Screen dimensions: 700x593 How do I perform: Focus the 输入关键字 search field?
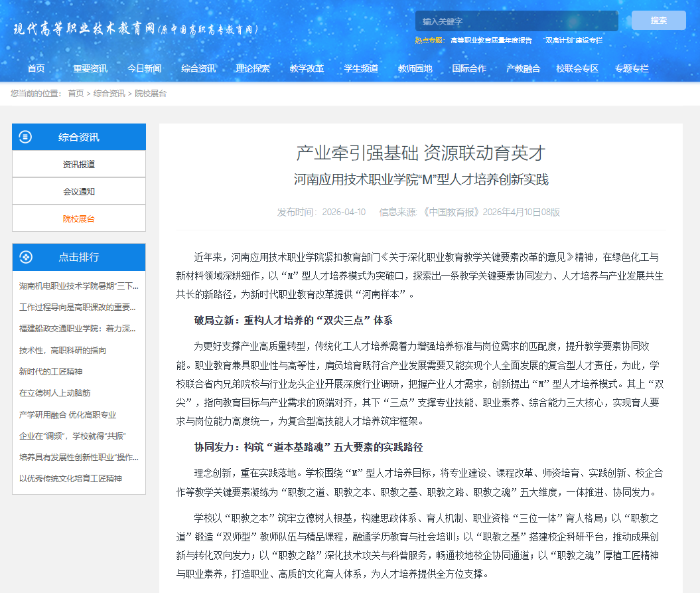[x=516, y=21]
